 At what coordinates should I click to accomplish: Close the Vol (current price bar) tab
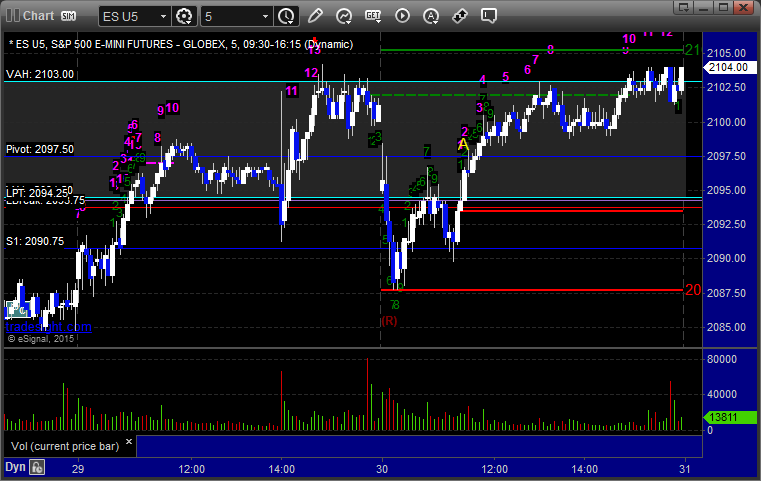[x=129, y=442]
